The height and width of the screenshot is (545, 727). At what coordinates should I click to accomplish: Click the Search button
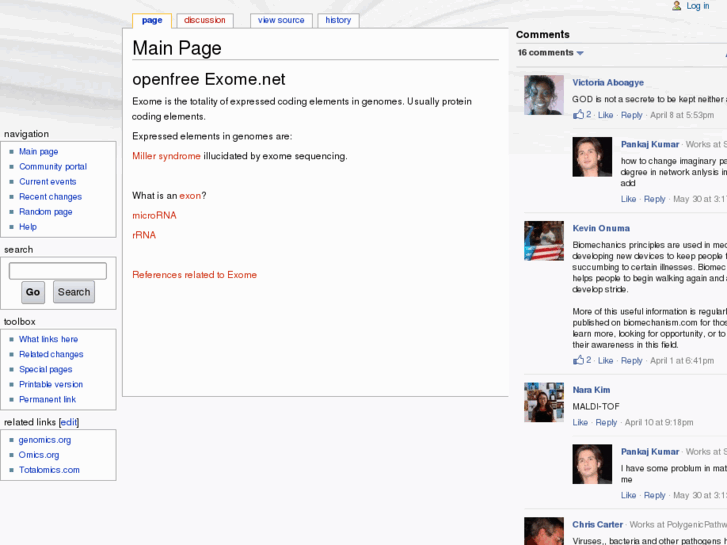(74, 292)
